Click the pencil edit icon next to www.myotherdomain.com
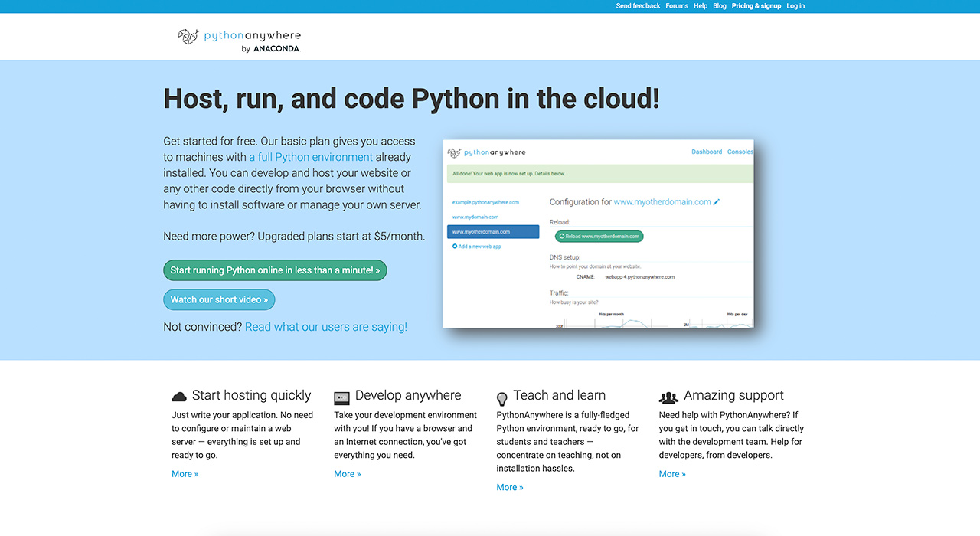Viewport: 980px width, 536px height. point(717,201)
